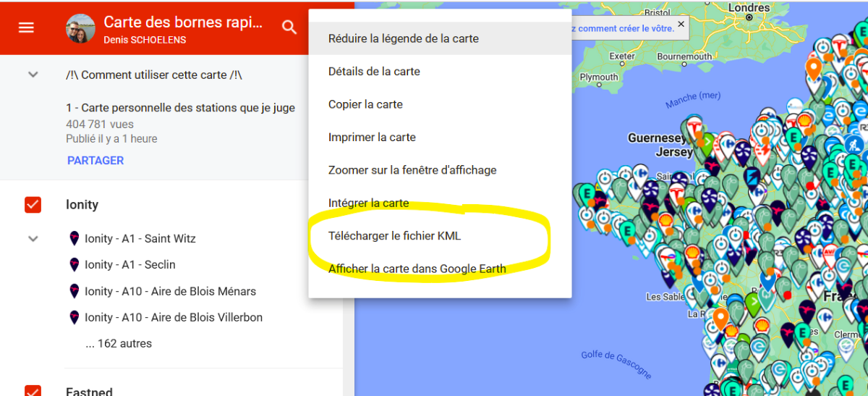The height and width of the screenshot is (396, 868).
Task: Click the 'Golfe de Gascogne' map label
Action: [x=616, y=364]
